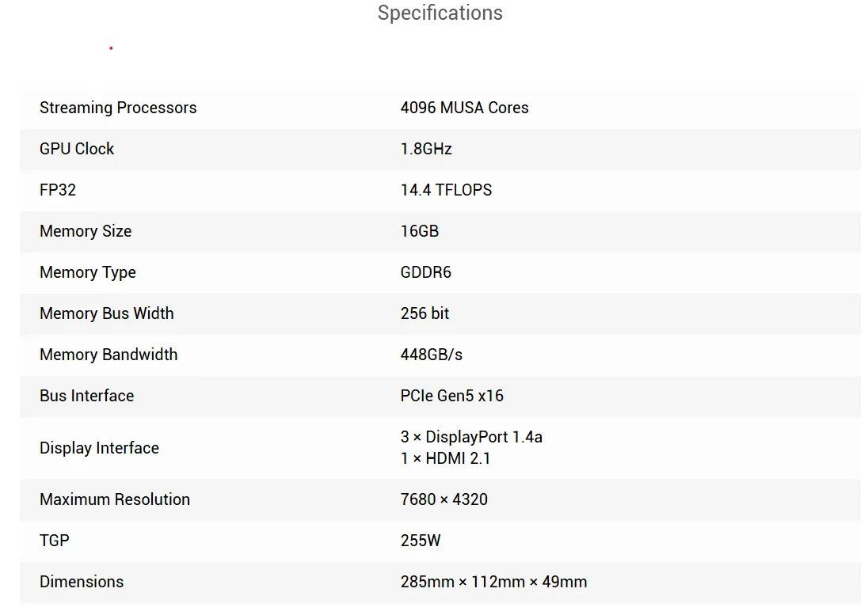Click the 255W TGP value
Viewport: 868px width, 615px height.
click(x=421, y=541)
